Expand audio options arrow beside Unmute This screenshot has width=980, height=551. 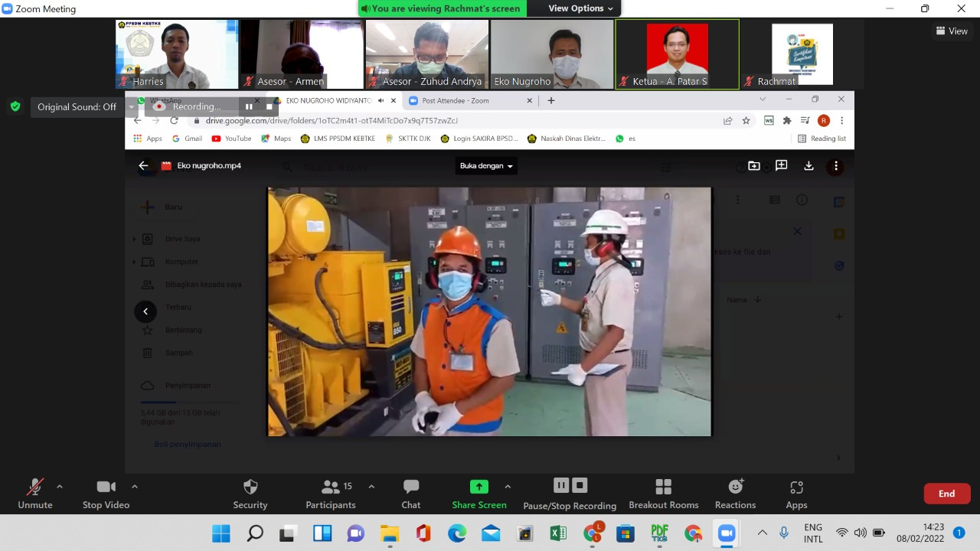coord(60,486)
